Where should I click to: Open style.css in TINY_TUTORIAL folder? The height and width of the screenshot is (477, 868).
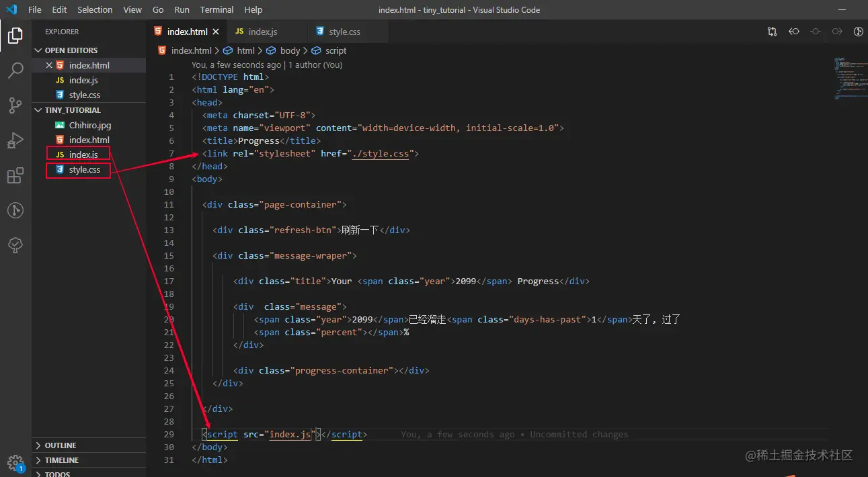(89, 169)
